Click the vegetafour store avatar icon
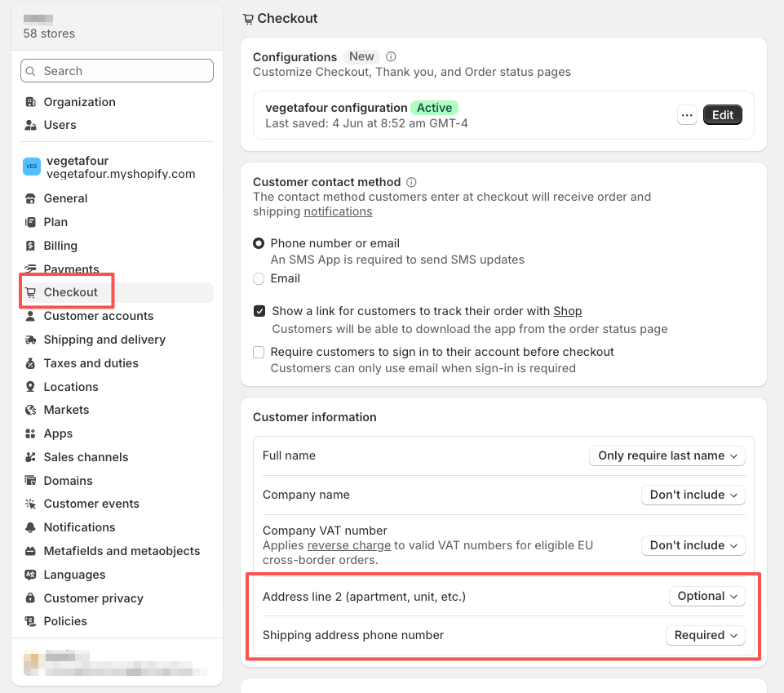Screen dimensions: 784x693 (32, 167)
